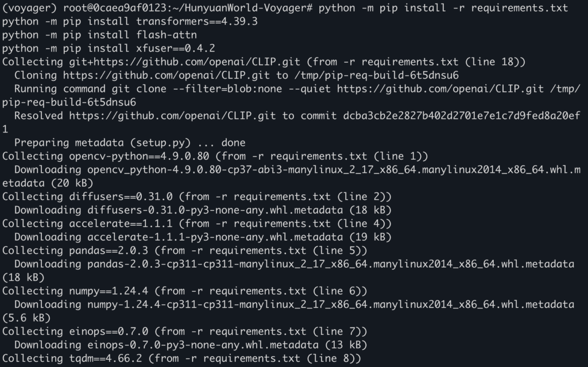Click the flash-attn package name

pos(167,35)
